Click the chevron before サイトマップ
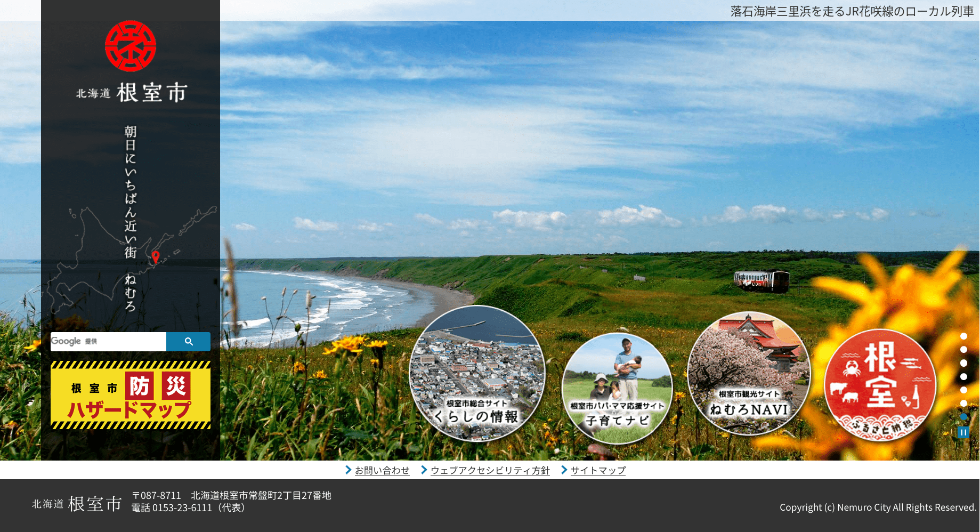Image resolution: width=980 pixels, height=532 pixels. click(x=564, y=470)
